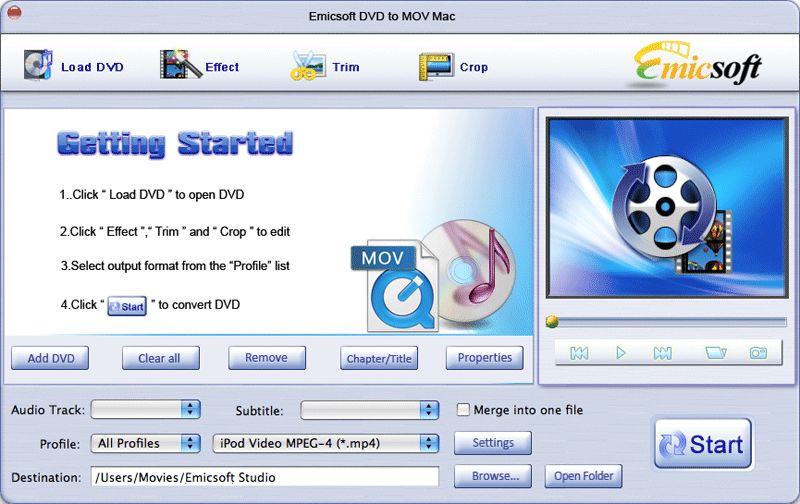Select the Load DVD toolbar label
This screenshot has width=800, height=504.
pyautogui.click(x=92, y=67)
